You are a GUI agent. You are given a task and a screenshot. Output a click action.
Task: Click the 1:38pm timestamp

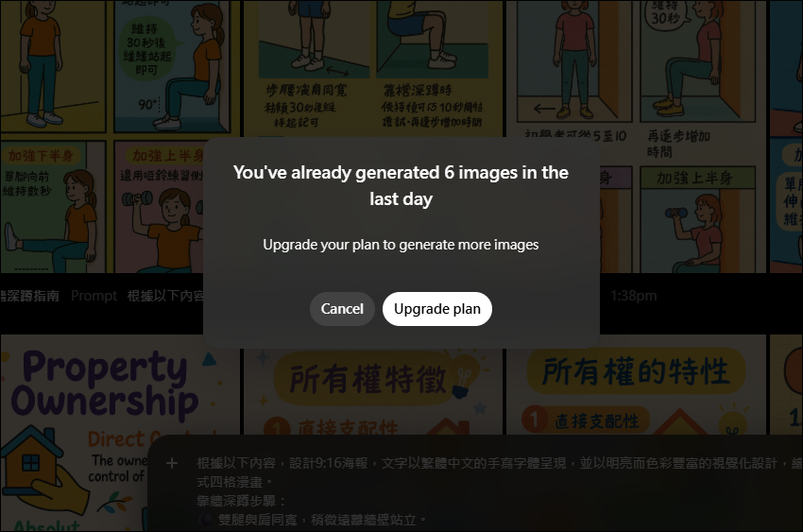tap(634, 296)
